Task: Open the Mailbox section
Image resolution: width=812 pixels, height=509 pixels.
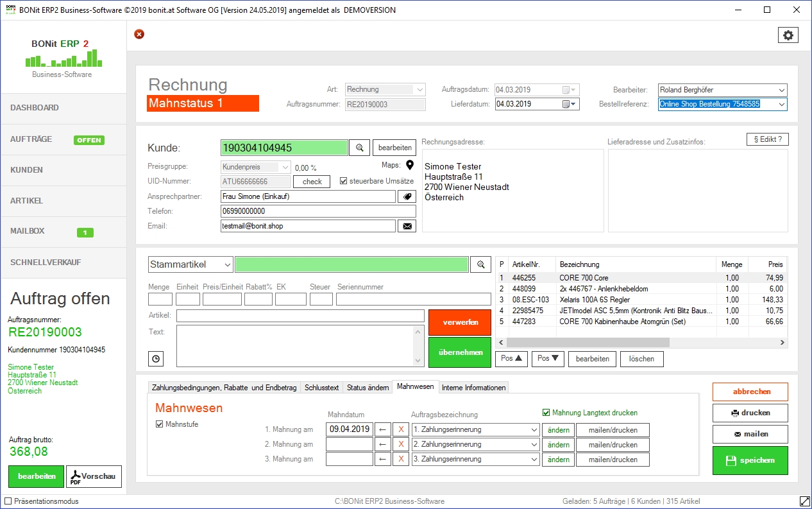Action: coord(63,232)
